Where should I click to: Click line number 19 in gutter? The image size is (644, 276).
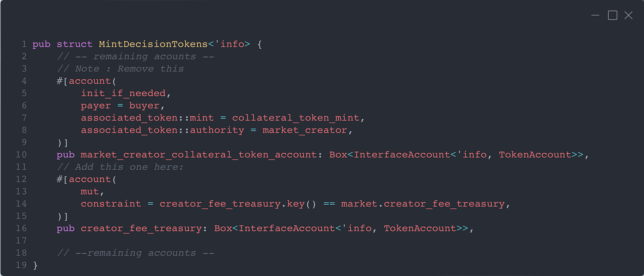pos(22,265)
